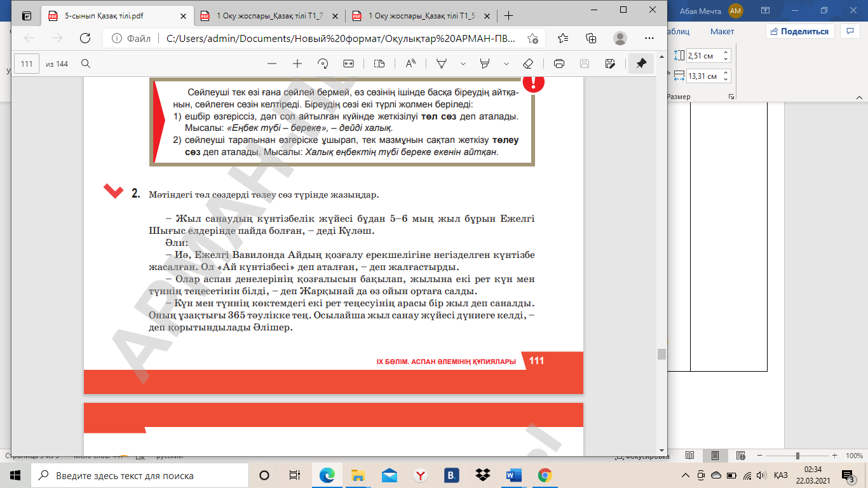This screenshot has width=868, height=488.
Task: Open Yandex Browser from taskbar
Action: [421, 475]
